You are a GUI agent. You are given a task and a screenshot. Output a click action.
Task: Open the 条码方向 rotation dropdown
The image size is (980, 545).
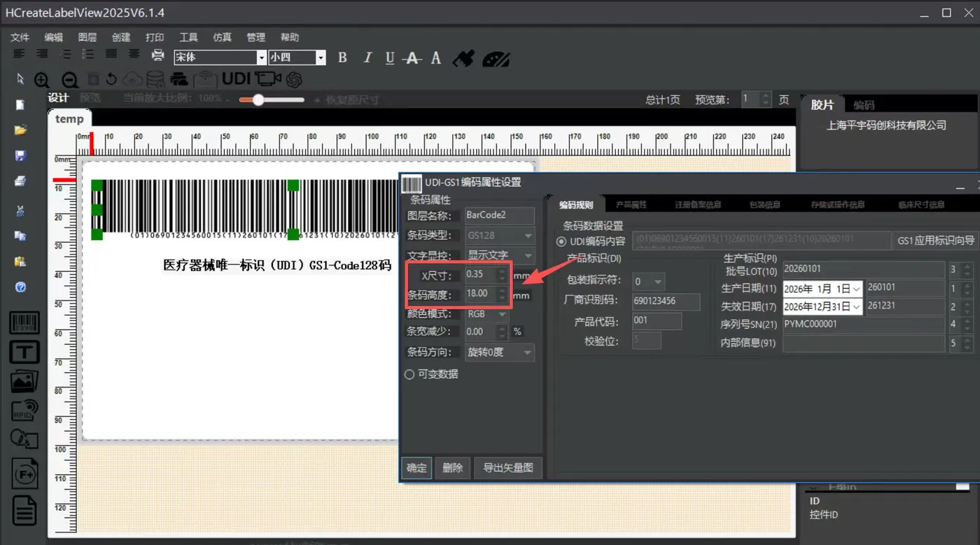tap(500, 352)
